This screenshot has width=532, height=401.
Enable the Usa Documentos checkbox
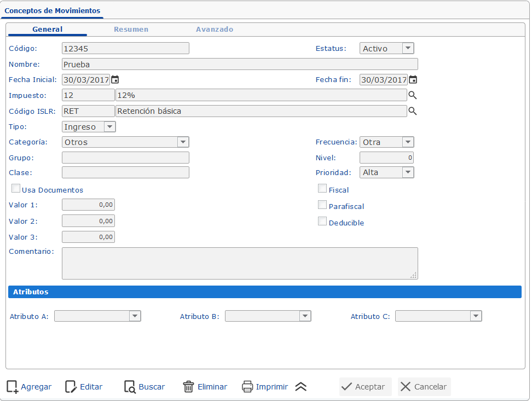[16, 189]
